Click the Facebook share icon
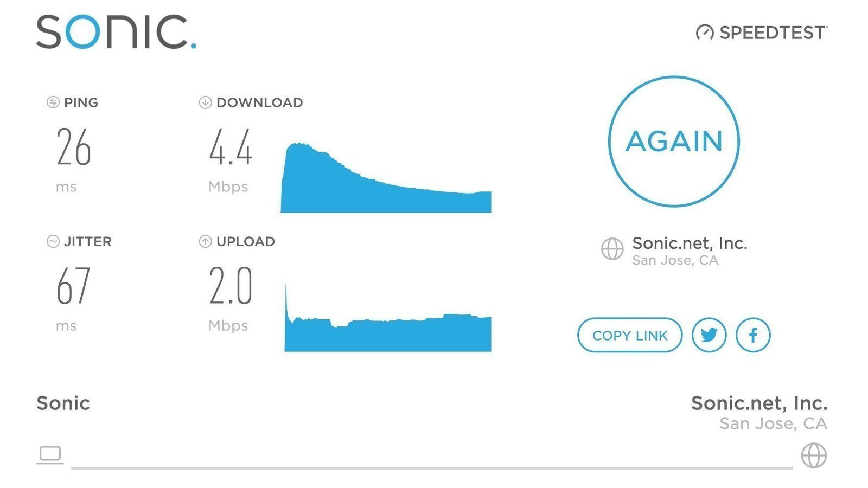Viewport: 868px width, 488px height. [753, 335]
